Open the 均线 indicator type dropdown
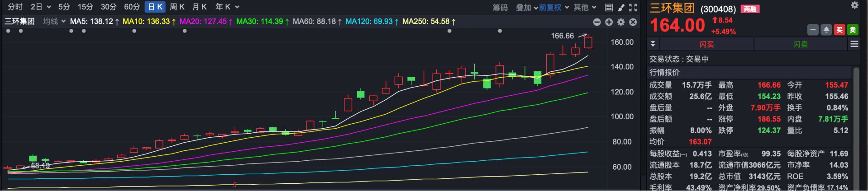Viewport: 868px width, 191px height. click(54, 21)
